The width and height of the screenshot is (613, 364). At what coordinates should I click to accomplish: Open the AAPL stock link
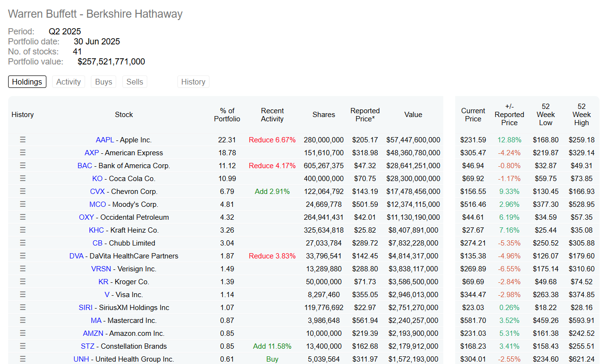[x=105, y=140]
